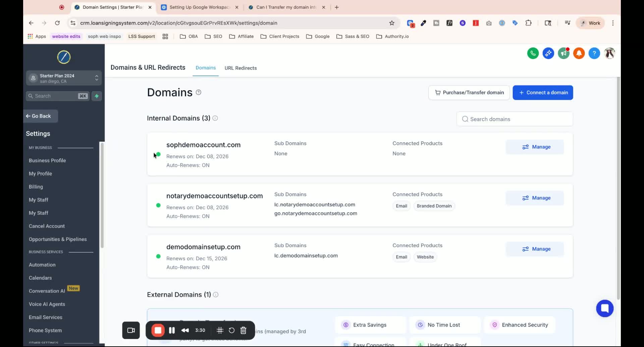Open Billing in the settings sidebar
The width and height of the screenshot is (644, 347).
coord(36,187)
